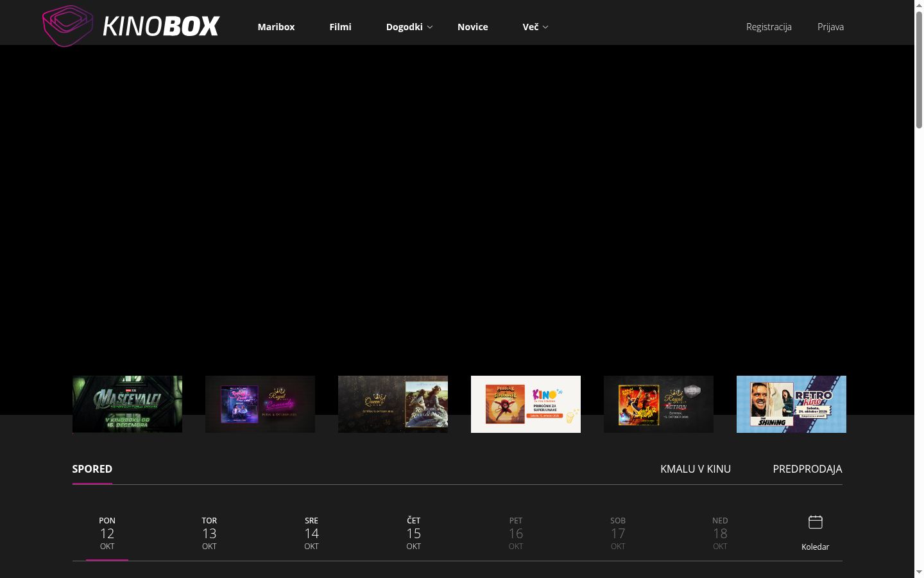
Task: Open the Queen's banner thumbnail
Action: click(x=393, y=404)
